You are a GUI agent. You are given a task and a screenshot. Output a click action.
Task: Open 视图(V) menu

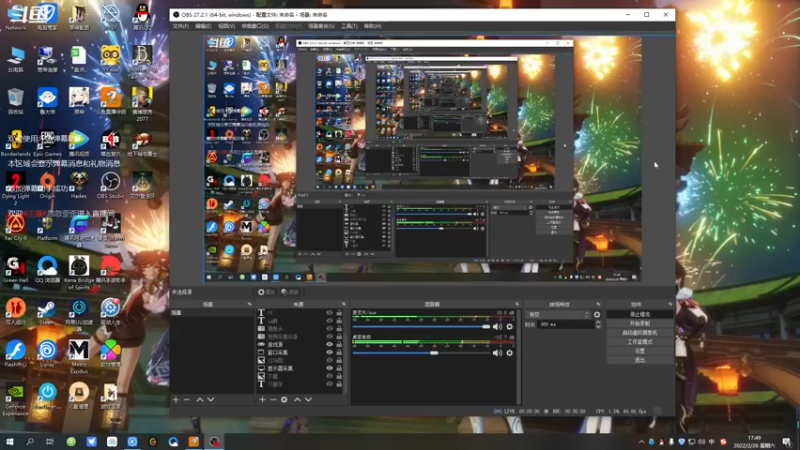pos(227,26)
